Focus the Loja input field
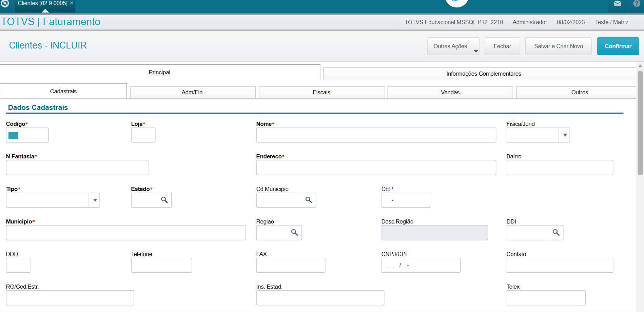644x312 pixels. [x=143, y=135]
